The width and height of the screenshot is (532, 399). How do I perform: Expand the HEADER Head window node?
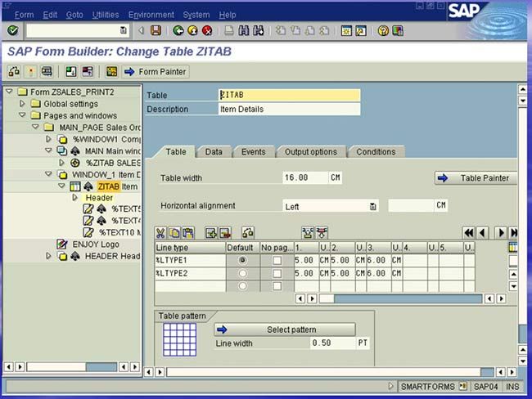[48, 256]
